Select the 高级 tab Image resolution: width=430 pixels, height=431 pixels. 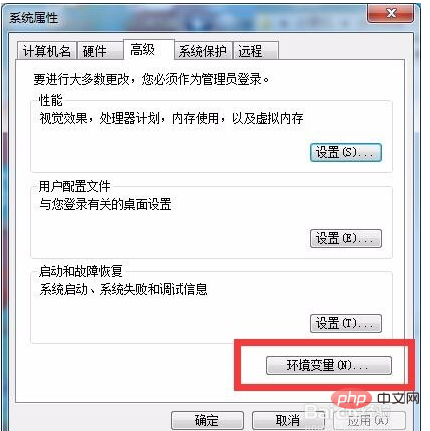click(x=149, y=50)
